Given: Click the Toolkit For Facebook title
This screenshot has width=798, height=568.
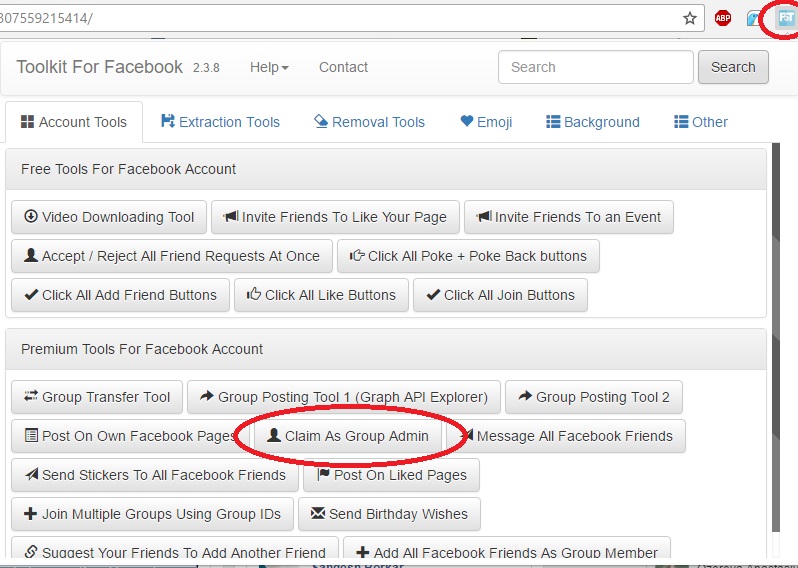Looking at the screenshot, I should click(99, 67).
